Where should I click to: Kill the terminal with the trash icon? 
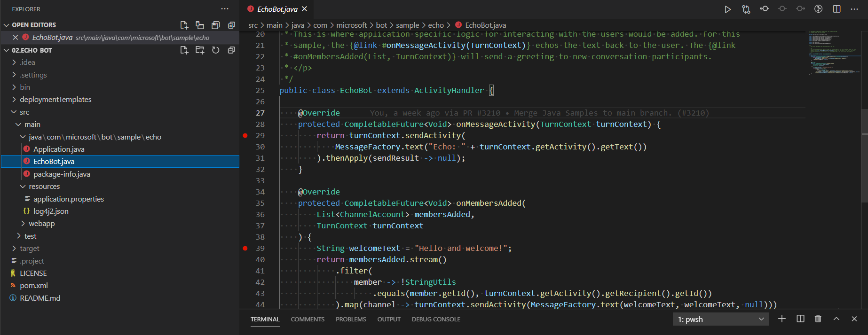818,319
